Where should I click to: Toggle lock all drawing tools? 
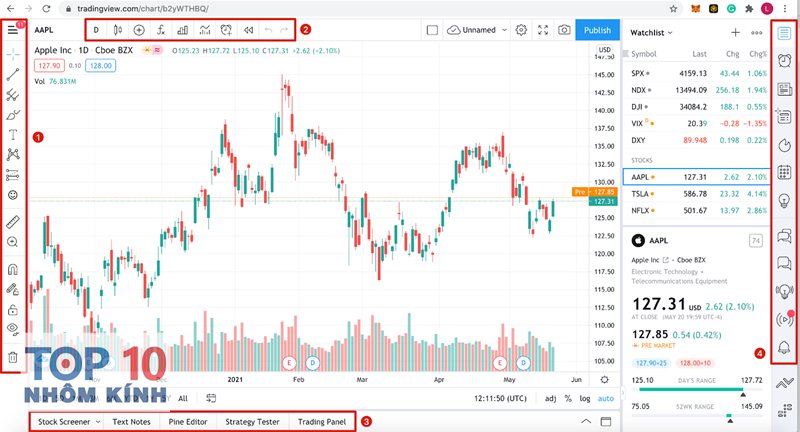pyautogui.click(x=13, y=310)
